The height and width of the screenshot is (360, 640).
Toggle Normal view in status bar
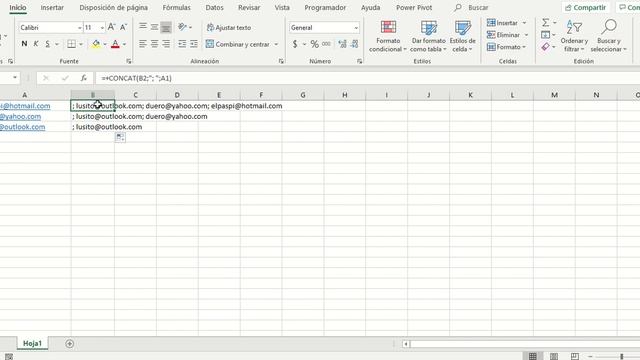533,356
